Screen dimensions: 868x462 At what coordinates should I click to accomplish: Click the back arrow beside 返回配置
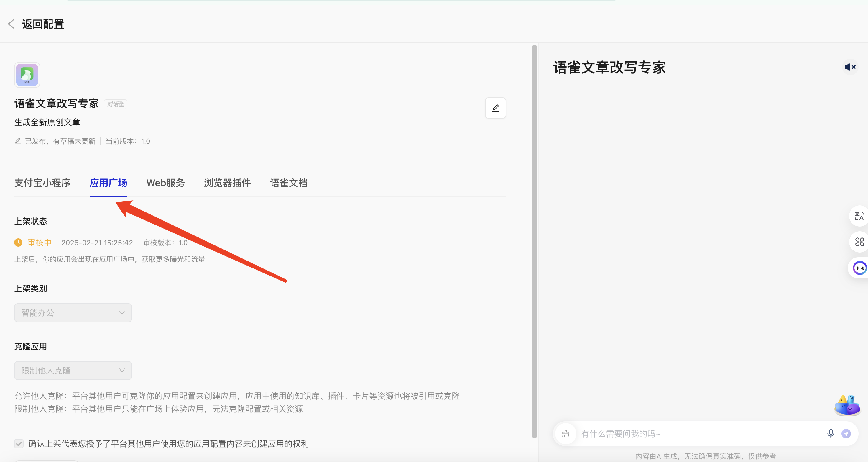tap(11, 24)
